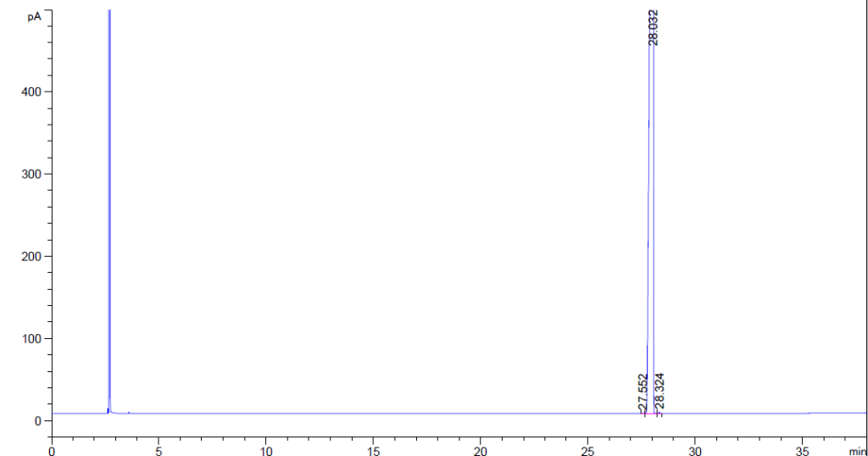Select the 27.552 peak label
This screenshot has width=868, height=456.
coord(643,393)
